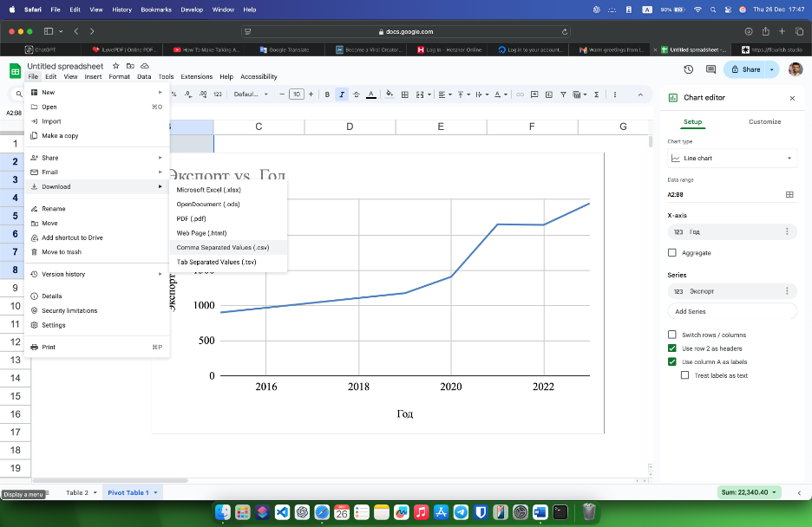This screenshot has width=812, height=527.
Task: Select Version history in File menu
Action: pyautogui.click(x=97, y=274)
